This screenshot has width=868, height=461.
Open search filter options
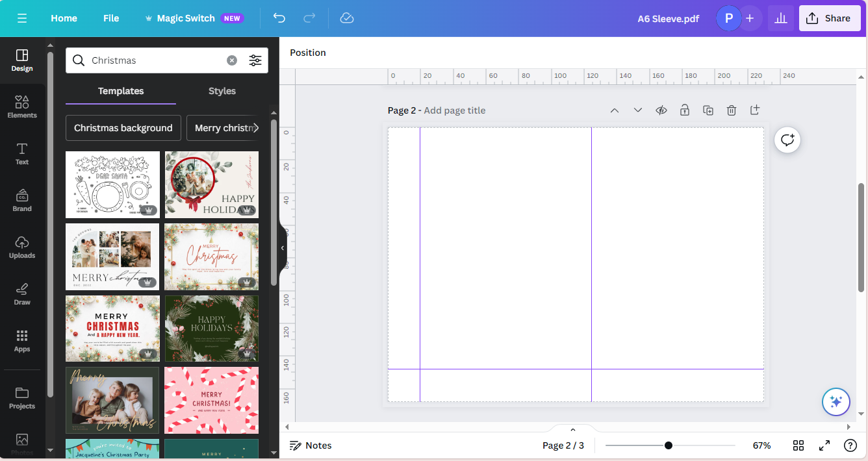click(255, 60)
